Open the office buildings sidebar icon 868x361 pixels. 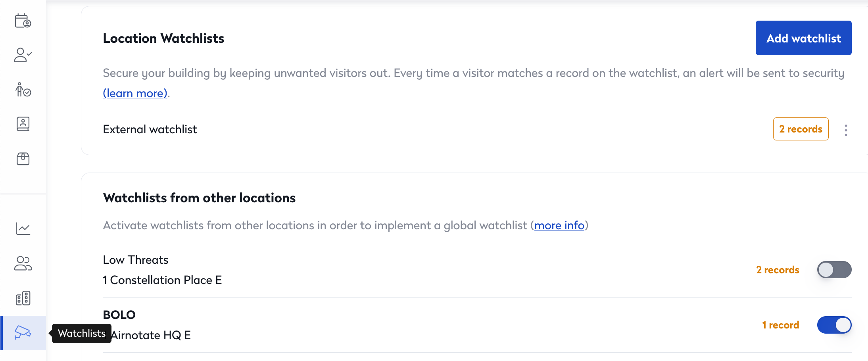(23, 298)
